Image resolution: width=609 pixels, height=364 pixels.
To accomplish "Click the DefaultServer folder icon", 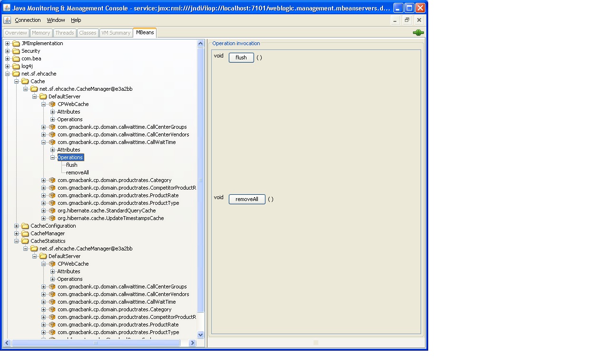I will point(44,96).
